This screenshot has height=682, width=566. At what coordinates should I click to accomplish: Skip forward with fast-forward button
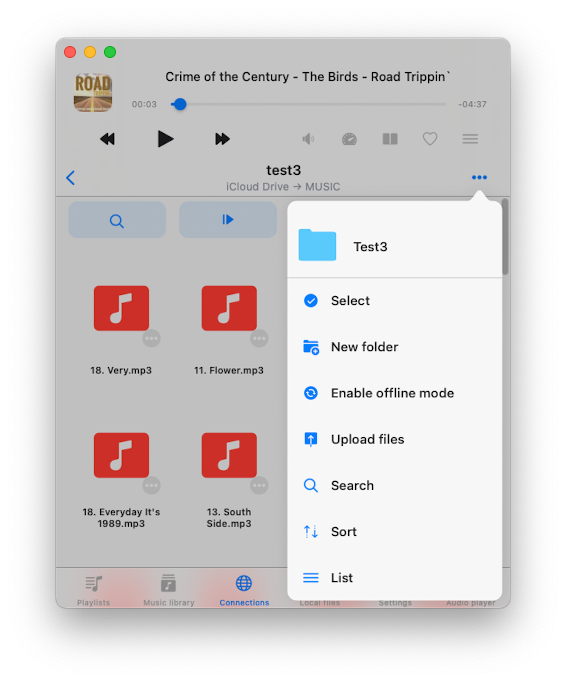[222, 139]
